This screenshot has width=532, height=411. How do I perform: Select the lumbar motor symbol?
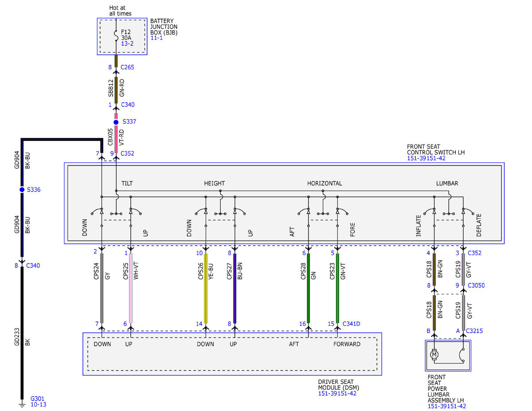[434, 354]
